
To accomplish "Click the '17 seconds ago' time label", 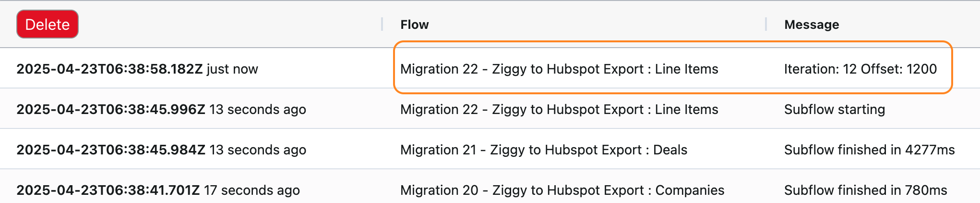I will click(x=252, y=190).
